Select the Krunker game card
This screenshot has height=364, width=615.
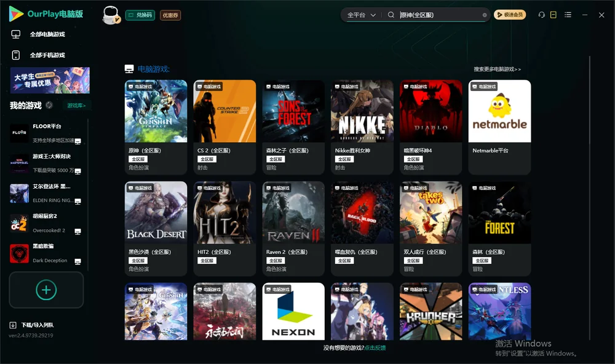pyautogui.click(x=431, y=312)
